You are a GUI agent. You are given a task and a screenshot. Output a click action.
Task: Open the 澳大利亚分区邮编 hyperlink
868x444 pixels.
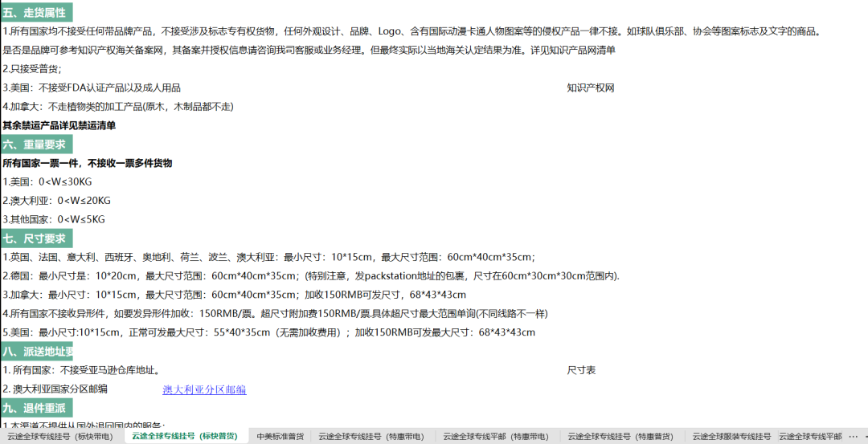(204, 390)
